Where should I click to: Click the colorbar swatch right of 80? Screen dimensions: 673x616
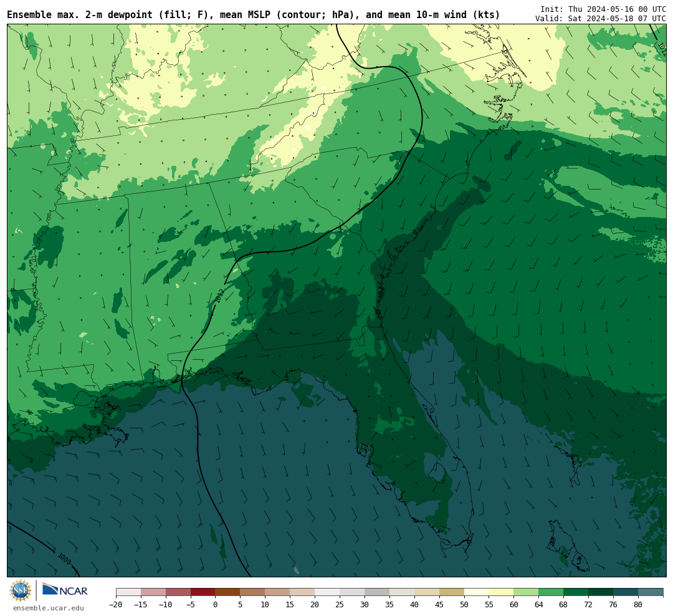click(x=651, y=592)
